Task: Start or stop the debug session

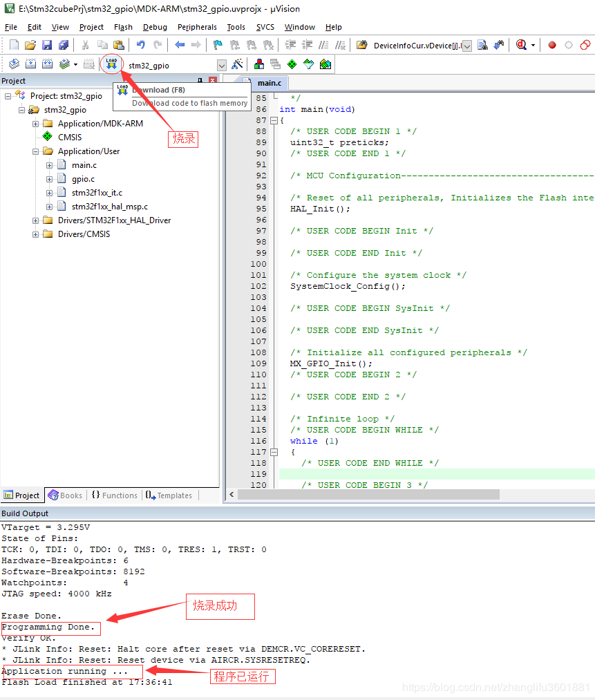Action: point(521,45)
